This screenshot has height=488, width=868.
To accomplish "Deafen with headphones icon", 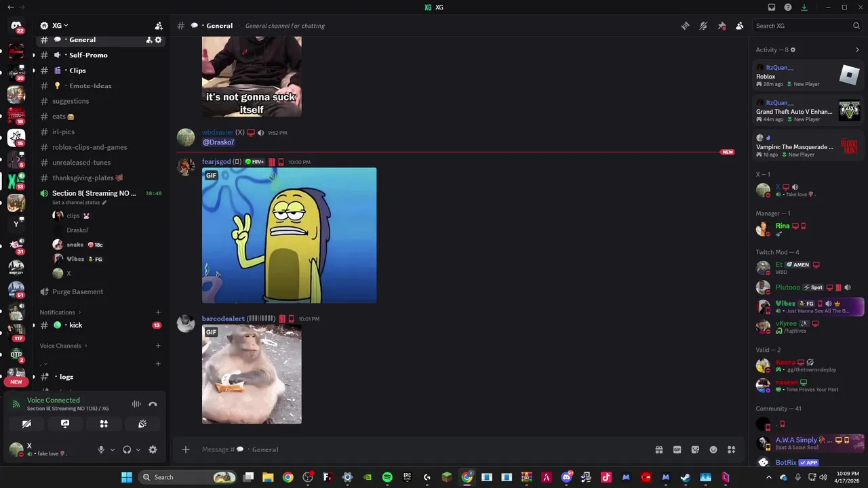I will click(127, 449).
